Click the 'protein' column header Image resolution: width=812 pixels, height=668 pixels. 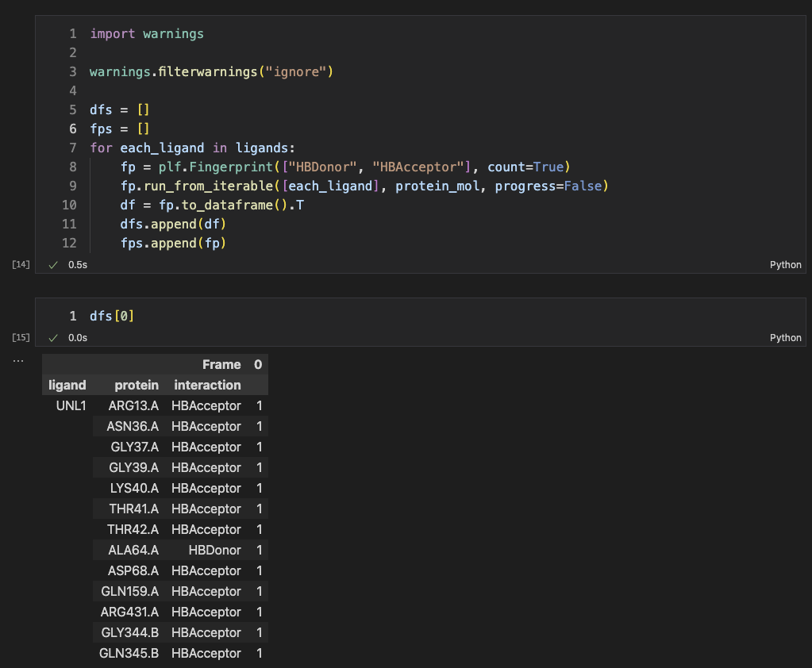tap(137, 385)
